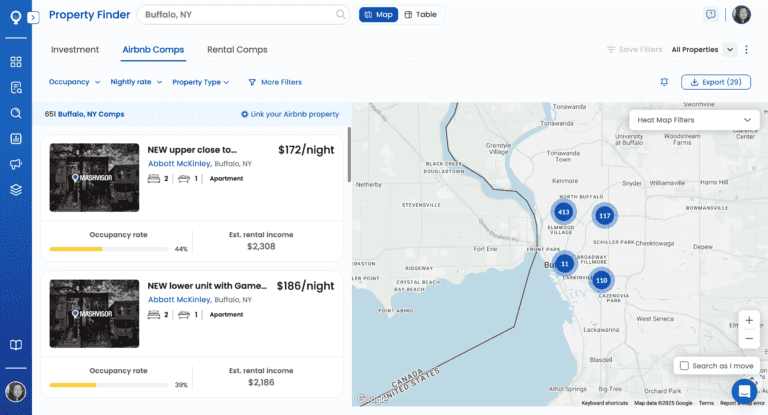Click the notification bell icon above map
Screen dimensions: 768x415
[x=664, y=82]
